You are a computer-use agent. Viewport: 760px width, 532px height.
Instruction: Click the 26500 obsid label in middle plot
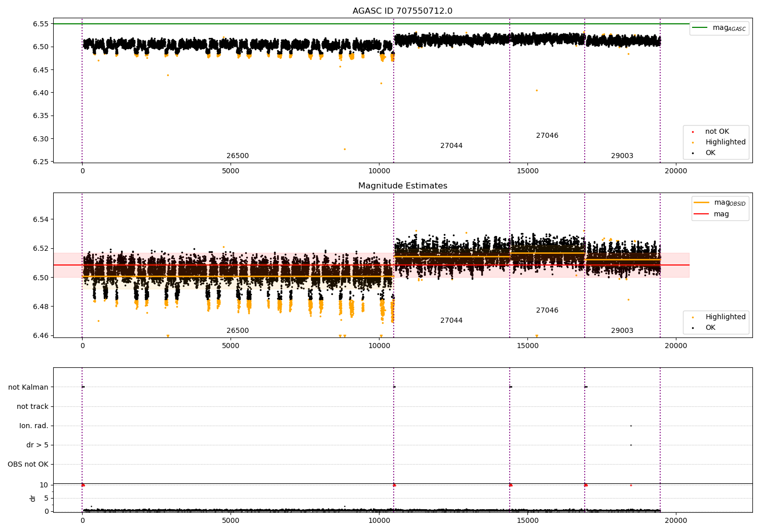point(238,331)
